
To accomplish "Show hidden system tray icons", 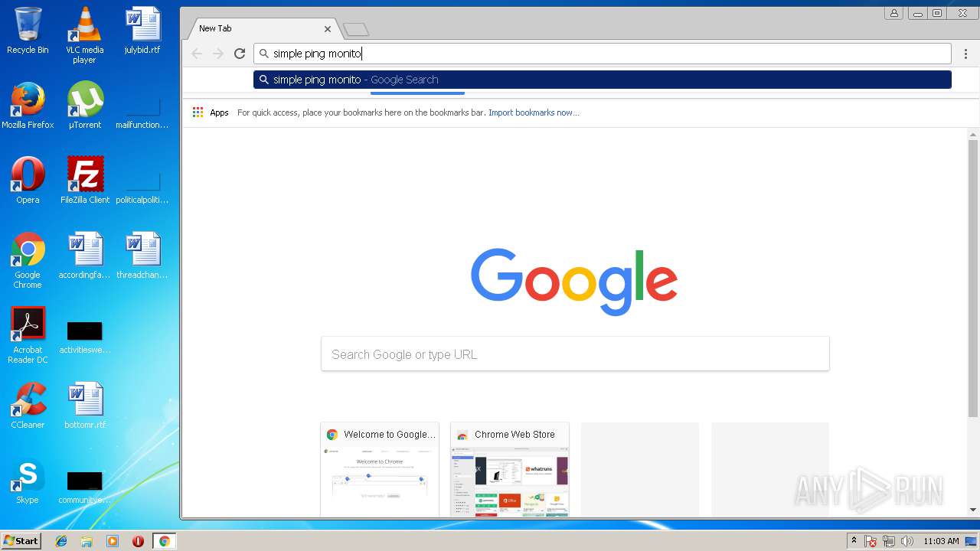I will point(854,541).
